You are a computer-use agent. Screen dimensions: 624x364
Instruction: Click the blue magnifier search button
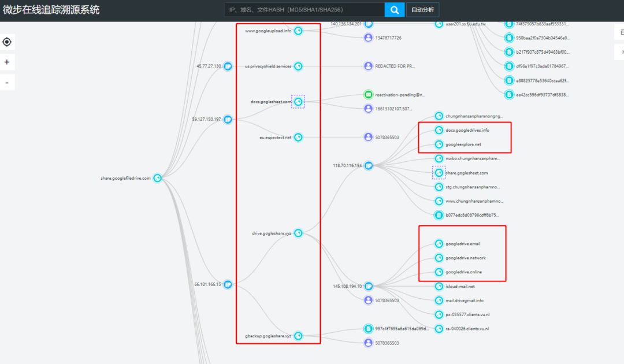[395, 10]
